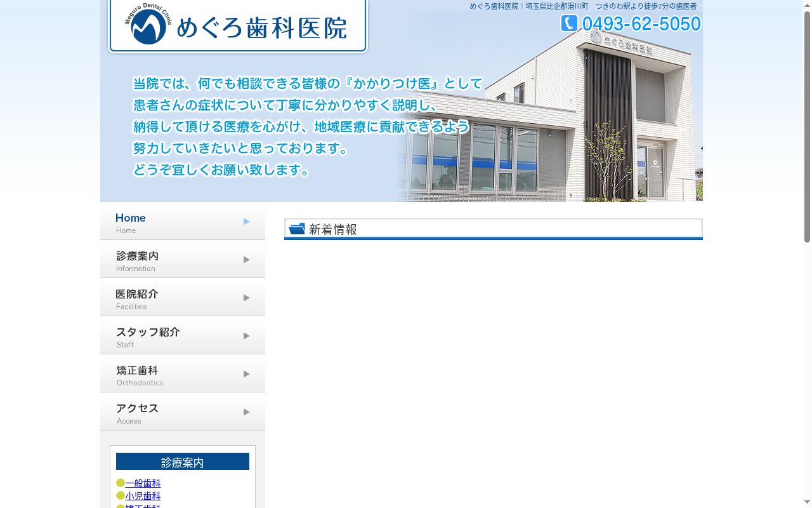Click the 新着情報 section heading
Screen dimensions: 812x508
494,229
